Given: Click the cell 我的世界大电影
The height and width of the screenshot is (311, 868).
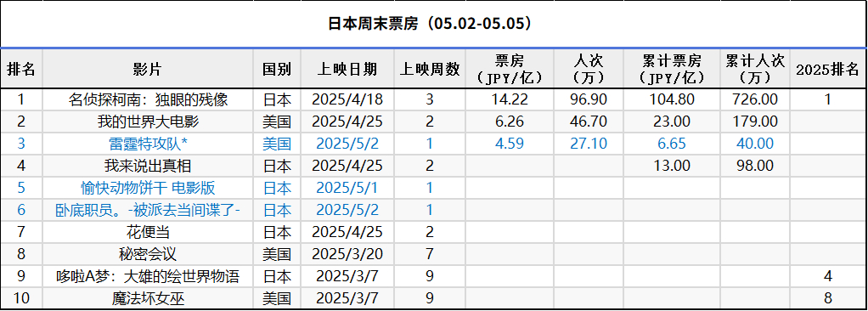Looking at the screenshot, I should pyautogui.click(x=148, y=122).
